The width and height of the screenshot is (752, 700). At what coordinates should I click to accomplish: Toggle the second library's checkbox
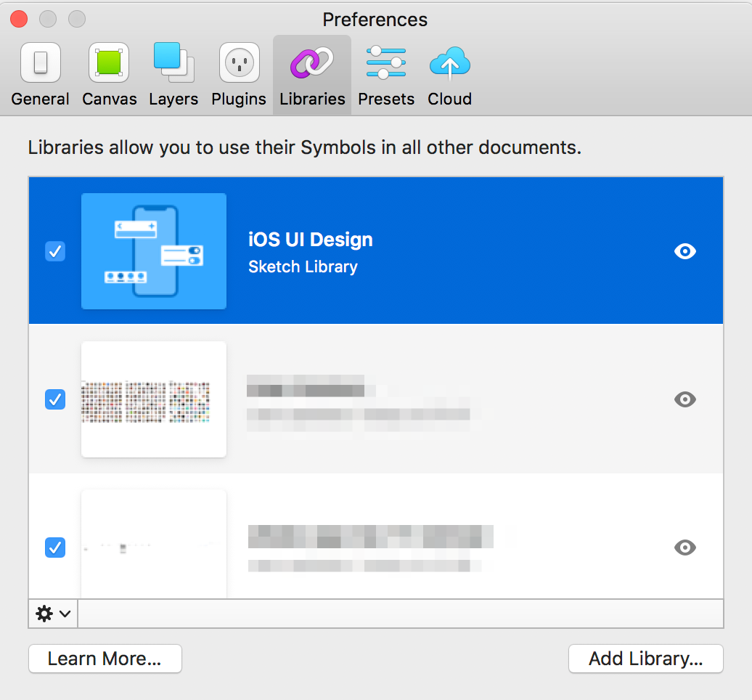coord(55,399)
